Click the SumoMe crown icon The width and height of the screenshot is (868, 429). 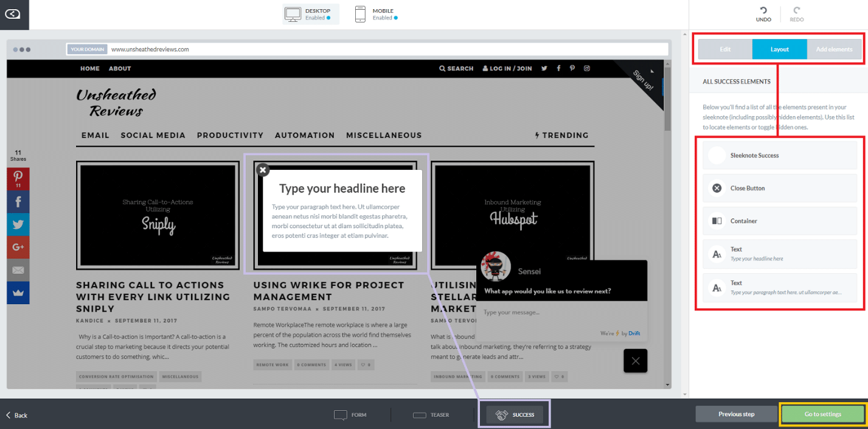(18, 293)
